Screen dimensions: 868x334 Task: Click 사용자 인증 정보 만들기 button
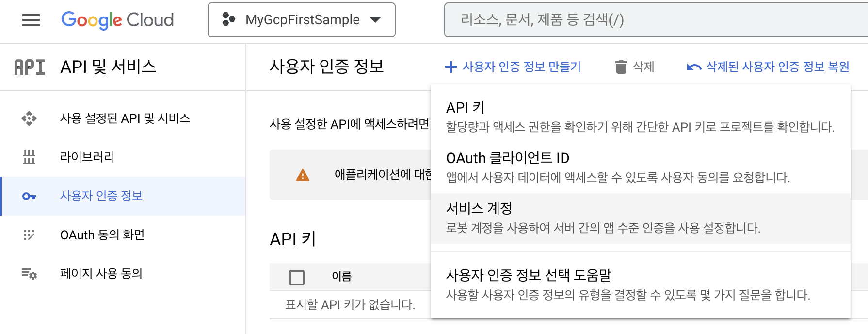tap(513, 67)
